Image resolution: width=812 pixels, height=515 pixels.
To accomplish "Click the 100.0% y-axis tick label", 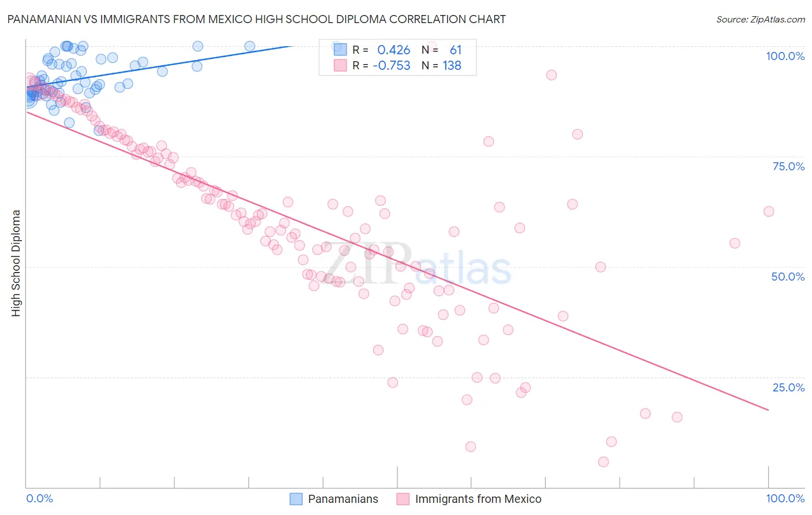I will 785,56.
